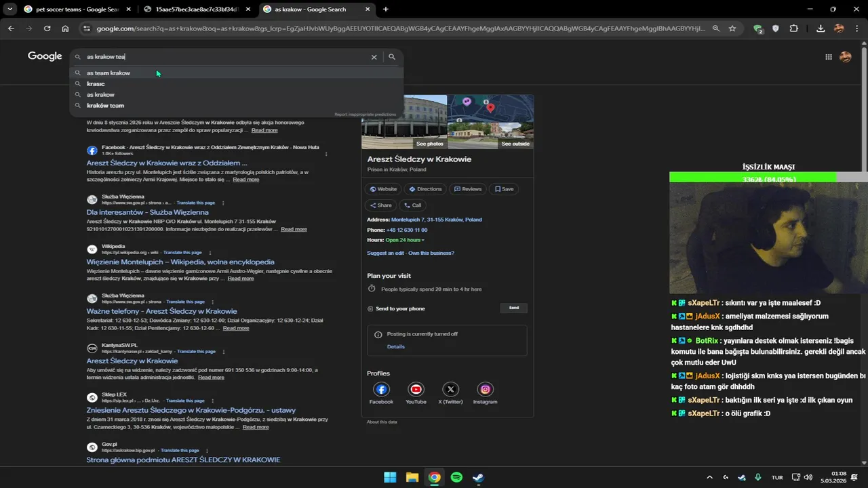Click the Google logo
The image size is (868, 488).
pos(45,56)
